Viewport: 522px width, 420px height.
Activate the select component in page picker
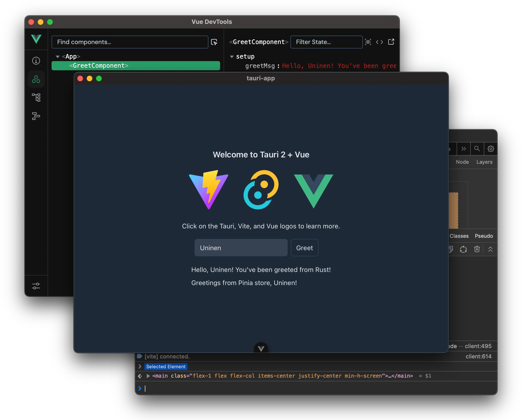pos(214,42)
